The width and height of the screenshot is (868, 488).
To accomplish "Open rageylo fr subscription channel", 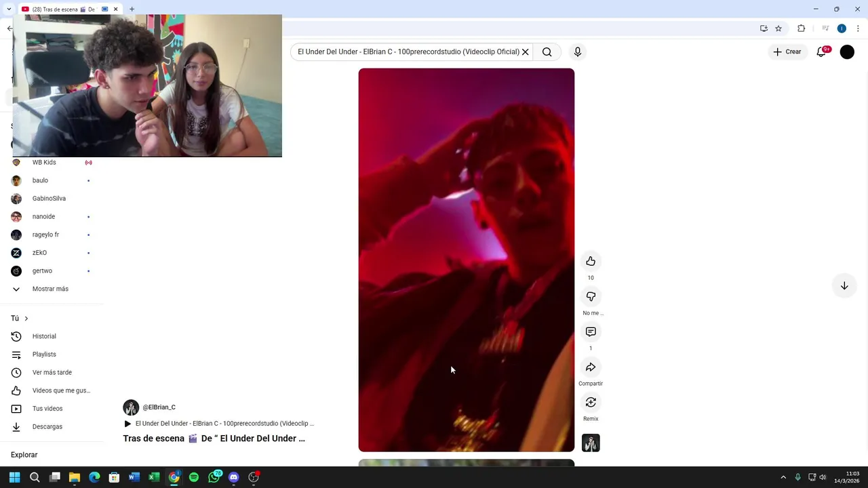I will (x=52, y=235).
